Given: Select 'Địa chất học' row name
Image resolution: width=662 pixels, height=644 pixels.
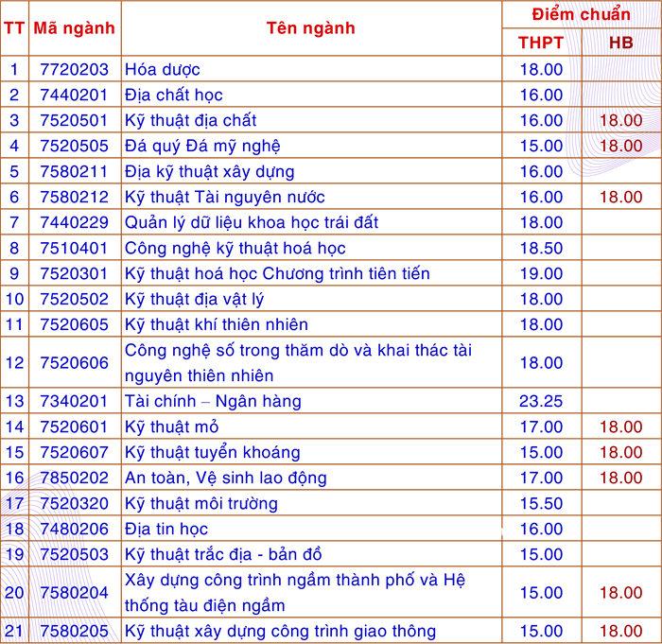Looking at the screenshot, I should point(174,95).
